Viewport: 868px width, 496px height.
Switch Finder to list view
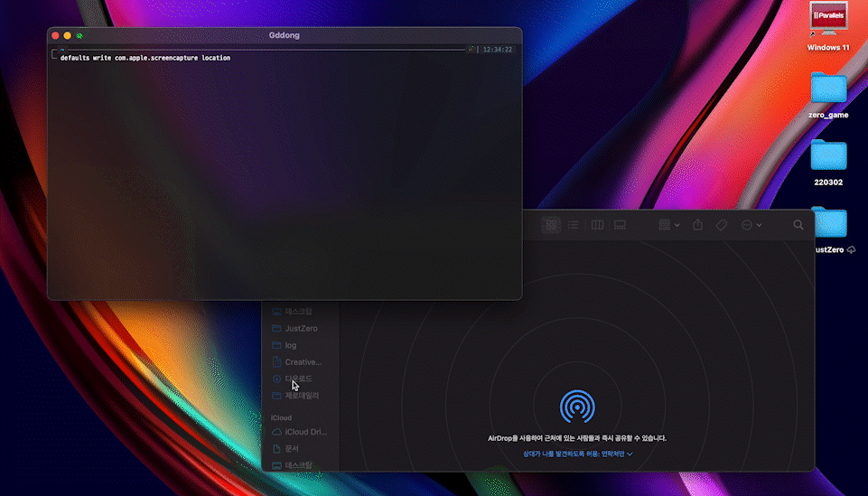[573, 225]
